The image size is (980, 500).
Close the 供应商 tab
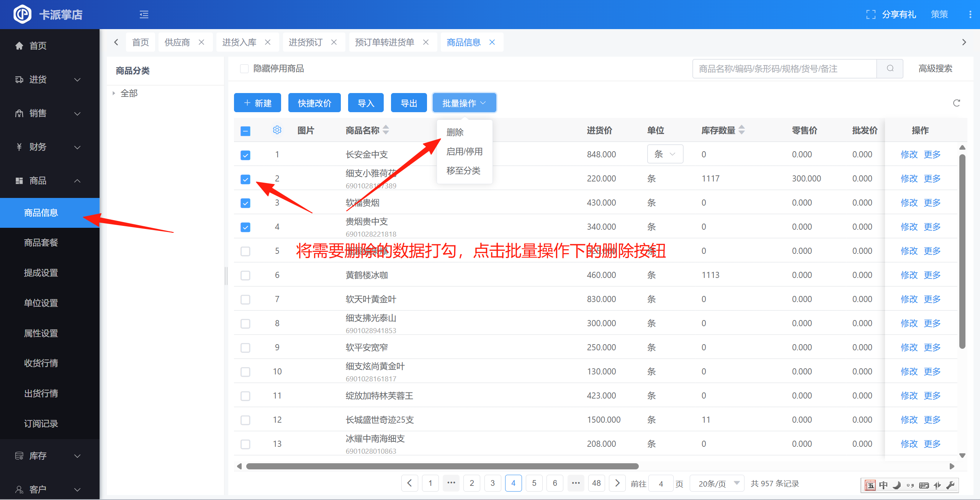[x=201, y=42]
